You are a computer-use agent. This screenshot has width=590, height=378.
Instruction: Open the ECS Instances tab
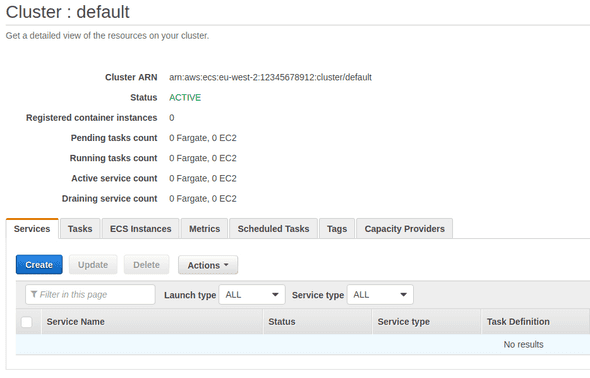[x=141, y=229]
